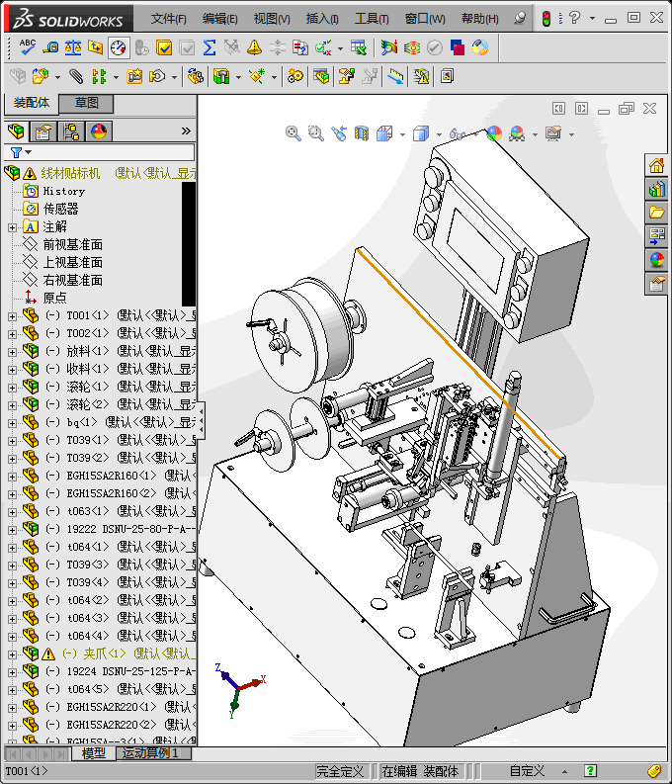Toggle the Section View icon
Viewport: 672px width, 784px height.
click(x=362, y=133)
